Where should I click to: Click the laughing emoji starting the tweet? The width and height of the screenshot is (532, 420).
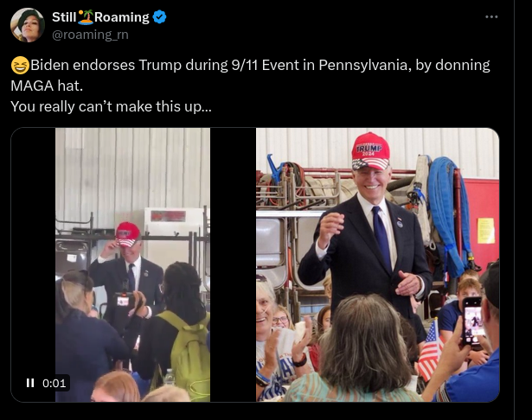coord(19,66)
